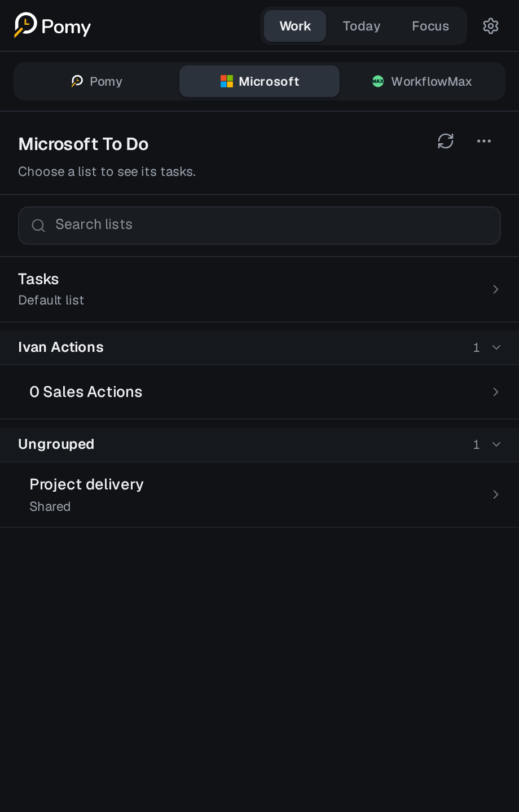
Task: Click the Pomy tab's clock icon
Action: pyautogui.click(x=77, y=81)
